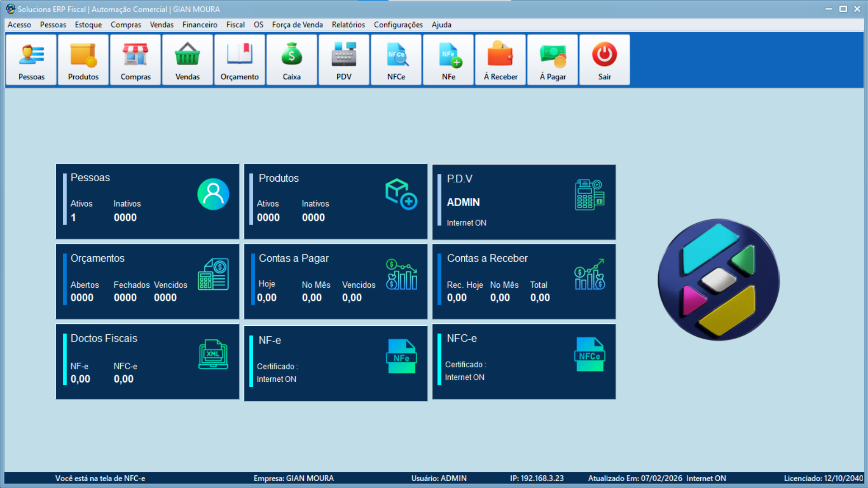Click the Doctos Fiscais XML card
The image size is (868, 488).
pyautogui.click(x=147, y=361)
